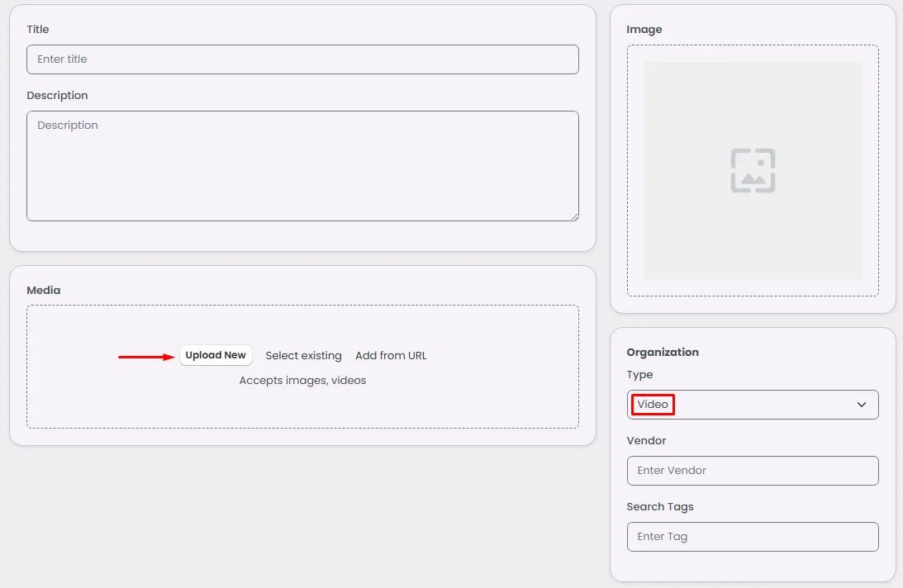Click the Image panel heading

click(x=644, y=30)
